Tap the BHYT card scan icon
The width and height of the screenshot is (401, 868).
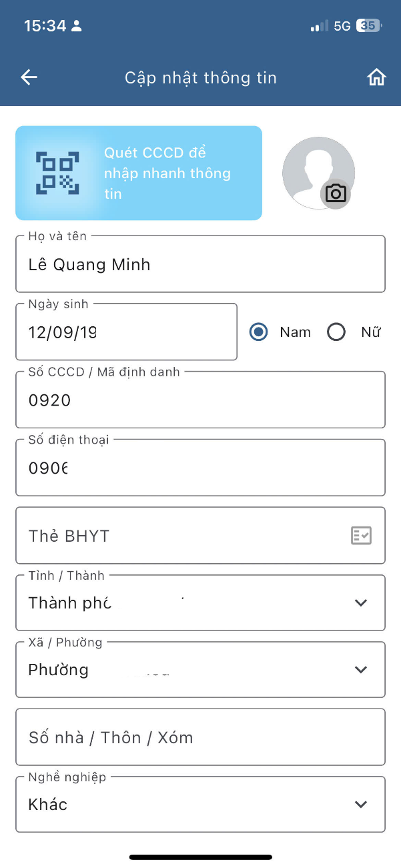click(361, 535)
